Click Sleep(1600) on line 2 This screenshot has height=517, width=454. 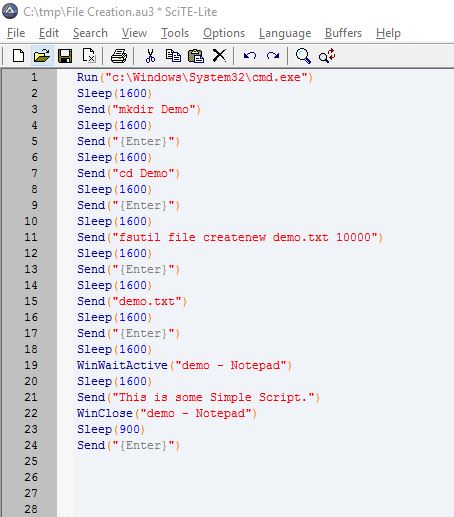pyautogui.click(x=114, y=93)
